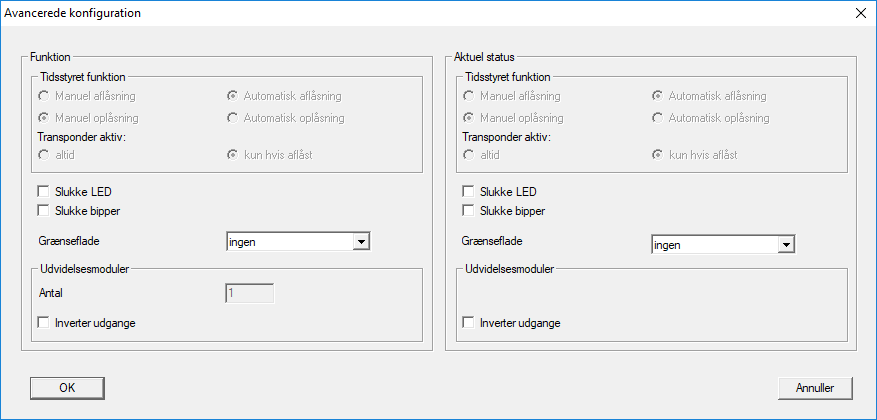
Task: Choose Automatisk oplåsning in Funktion panel
Action: (x=232, y=118)
